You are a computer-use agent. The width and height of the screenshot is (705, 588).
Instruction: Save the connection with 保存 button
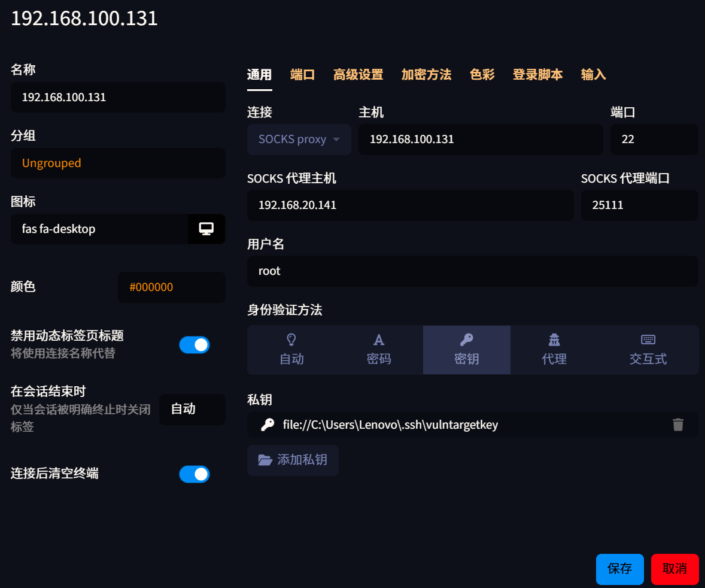619,569
